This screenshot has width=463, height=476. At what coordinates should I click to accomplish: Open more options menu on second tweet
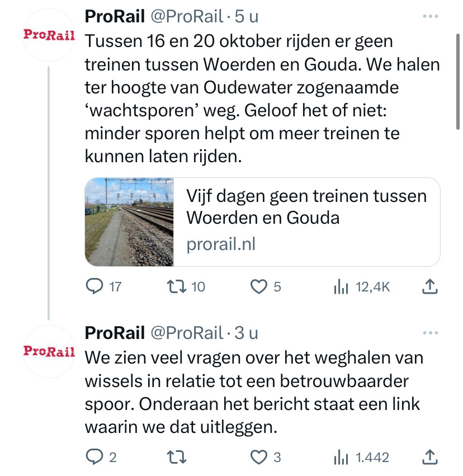pyautogui.click(x=431, y=333)
